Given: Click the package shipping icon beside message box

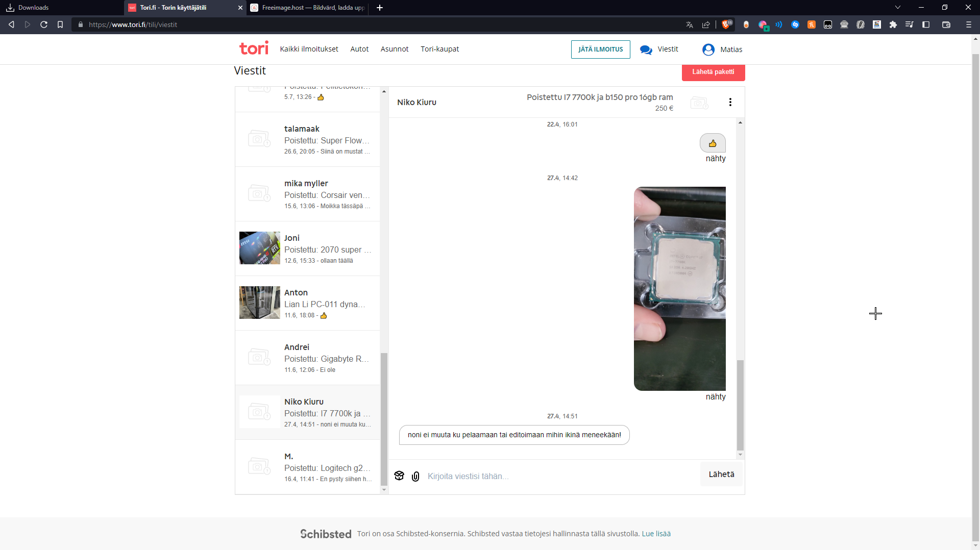Looking at the screenshot, I should 399,476.
